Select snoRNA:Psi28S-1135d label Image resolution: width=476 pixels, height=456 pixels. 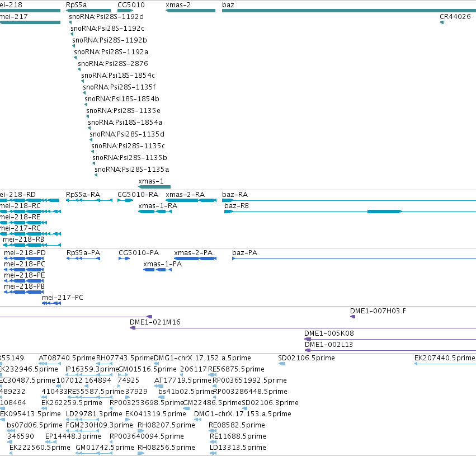[x=127, y=134]
